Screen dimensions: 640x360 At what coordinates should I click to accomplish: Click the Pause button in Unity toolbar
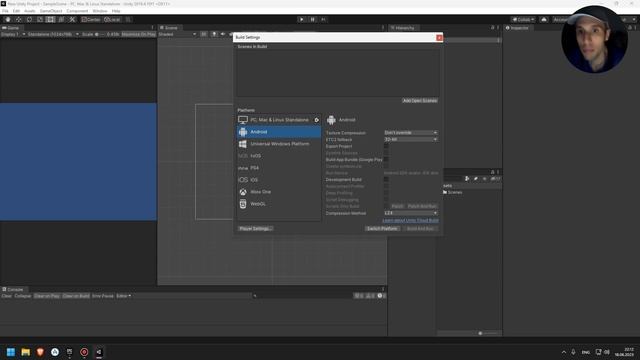click(x=313, y=20)
